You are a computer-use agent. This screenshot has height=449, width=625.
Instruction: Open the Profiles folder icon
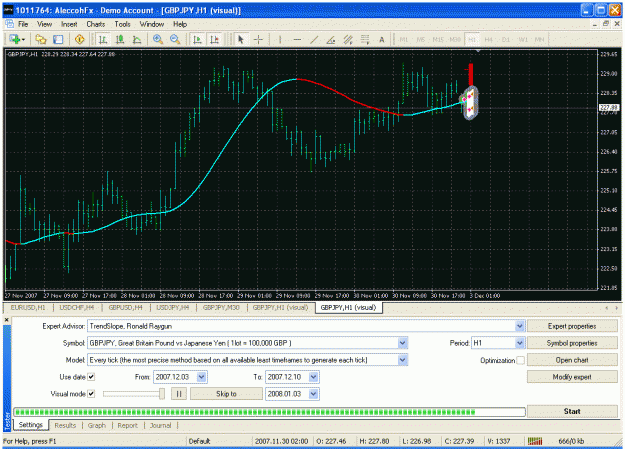[41, 39]
